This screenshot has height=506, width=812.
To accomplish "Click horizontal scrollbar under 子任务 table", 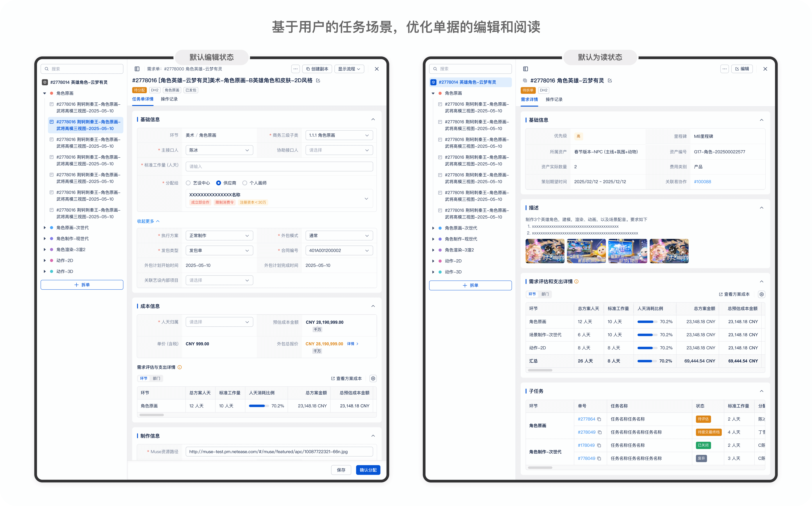I will 540,468.
